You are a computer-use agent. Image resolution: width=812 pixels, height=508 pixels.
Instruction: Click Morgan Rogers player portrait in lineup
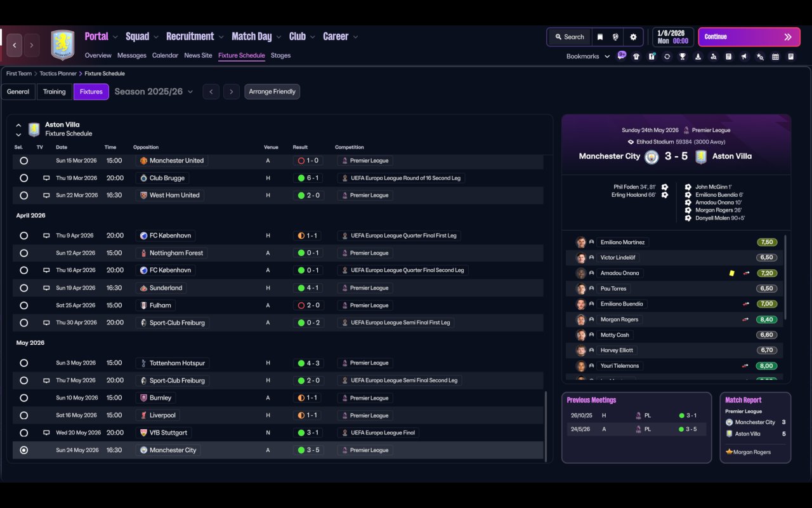(x=580, y=319)
